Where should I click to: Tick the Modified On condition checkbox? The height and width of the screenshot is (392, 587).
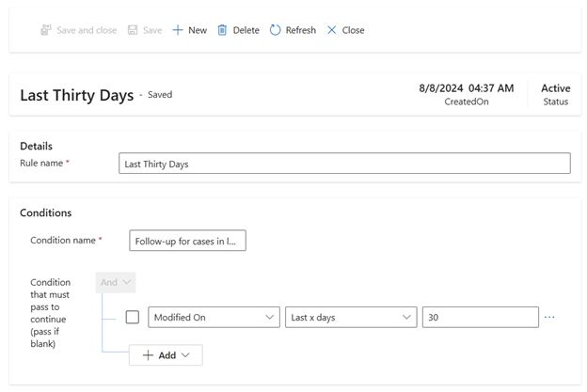point(133,318)
